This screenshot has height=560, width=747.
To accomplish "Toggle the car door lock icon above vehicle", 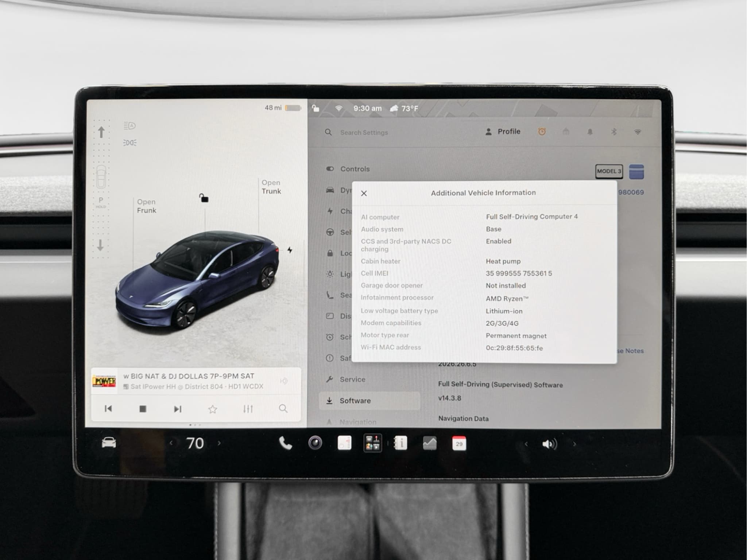I will point(204,198).
